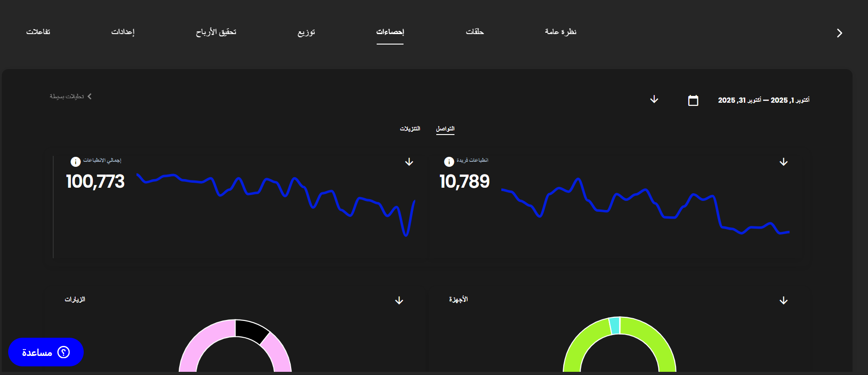868x375 pixels.
Task: Open the calendar icon date picker
Action: (693, 100)
